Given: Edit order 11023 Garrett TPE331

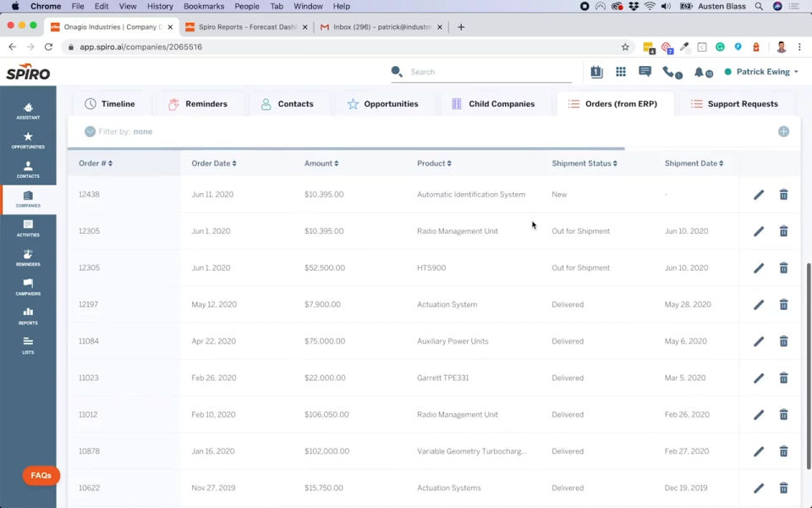Looking at the screenshot, I should 759,378.
